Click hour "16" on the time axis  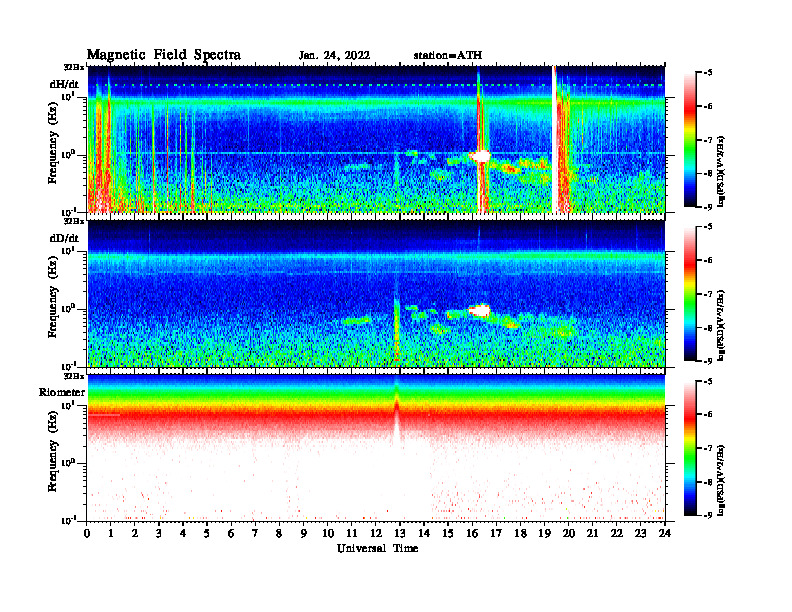(472, 533)
